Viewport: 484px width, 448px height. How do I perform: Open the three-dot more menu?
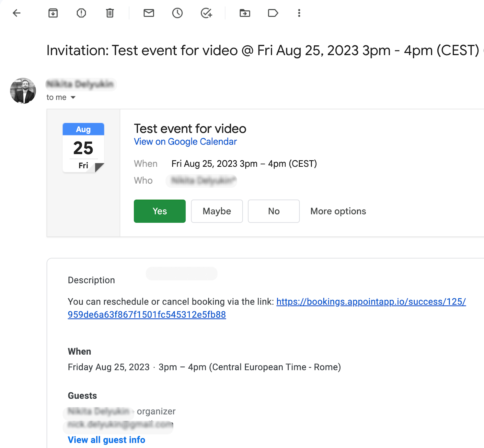click(299, 13)
